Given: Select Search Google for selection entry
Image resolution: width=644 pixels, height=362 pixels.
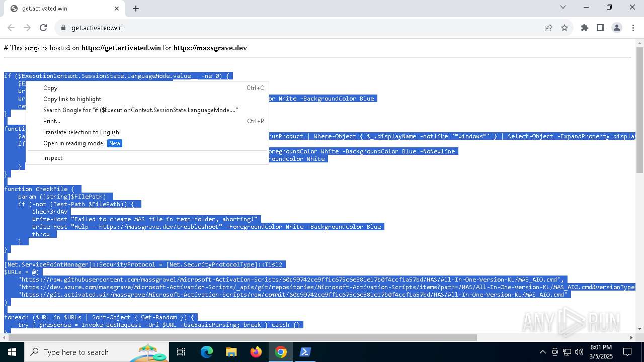Looking at the screenshot, I should tap(147, 110).
